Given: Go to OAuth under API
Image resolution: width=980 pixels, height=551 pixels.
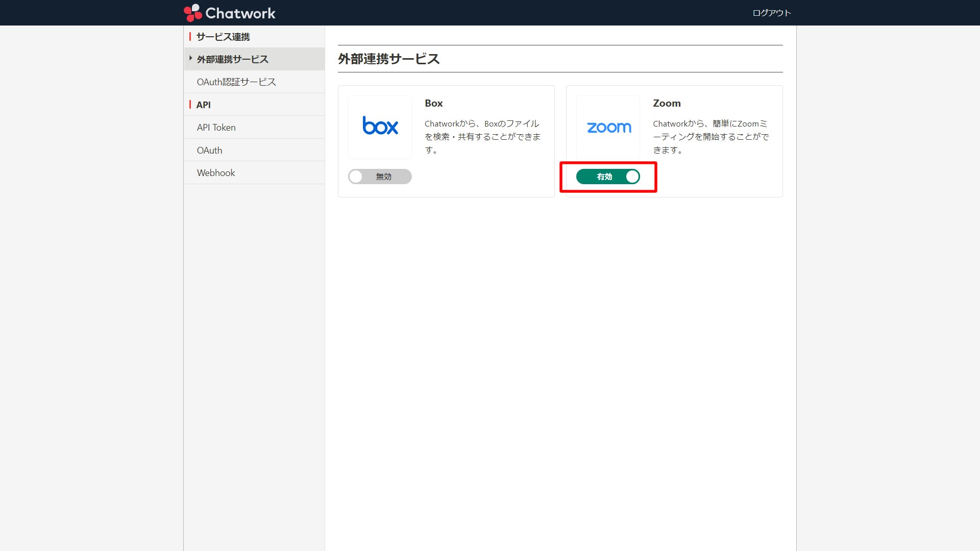Looking at the screenshot, I should [209, 151].
